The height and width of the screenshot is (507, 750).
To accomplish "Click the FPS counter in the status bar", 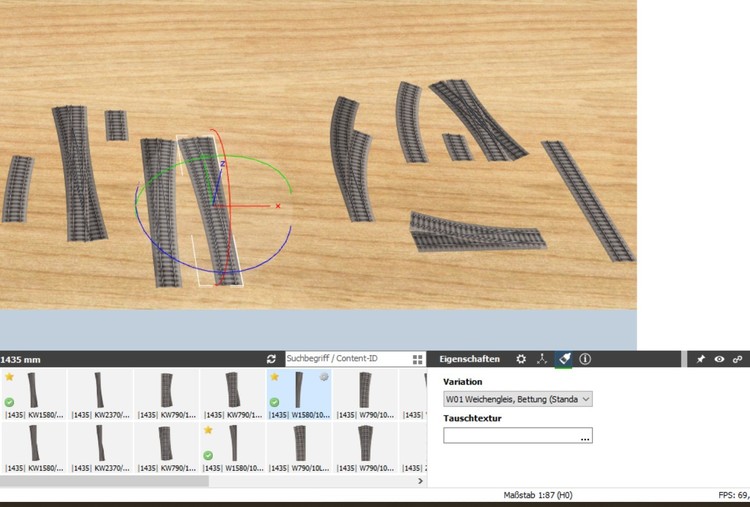I will point(734,495).
